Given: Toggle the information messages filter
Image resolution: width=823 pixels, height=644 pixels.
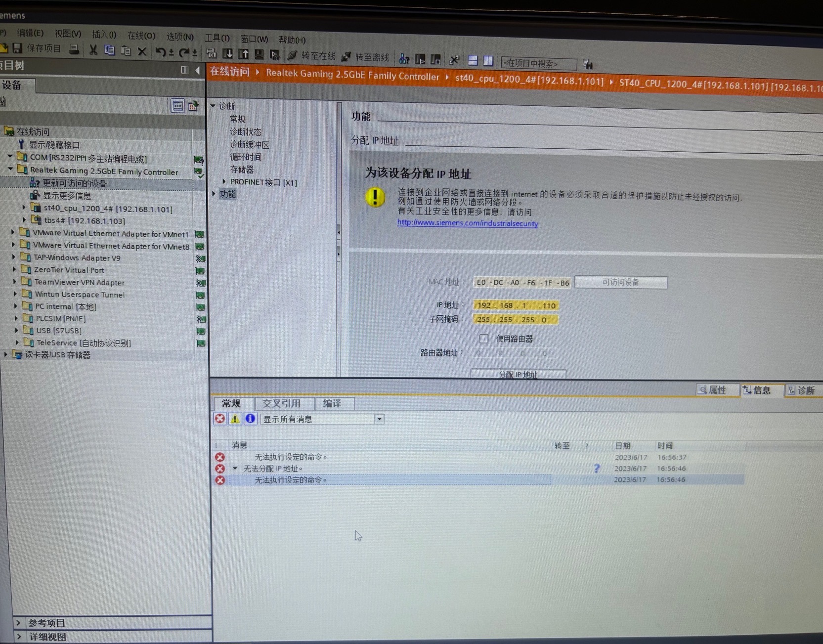Looking at the screenshot, I should tap(250, 419).
